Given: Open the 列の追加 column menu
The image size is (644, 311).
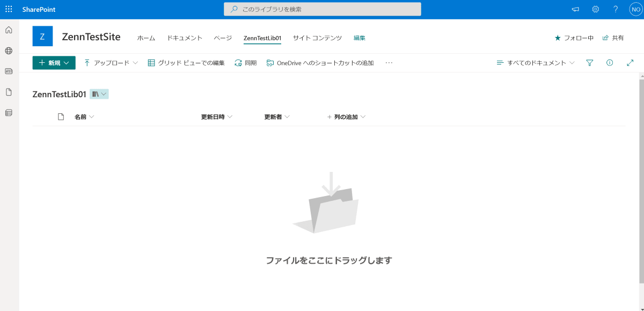Looking at the screenshot, I should 347,117.
